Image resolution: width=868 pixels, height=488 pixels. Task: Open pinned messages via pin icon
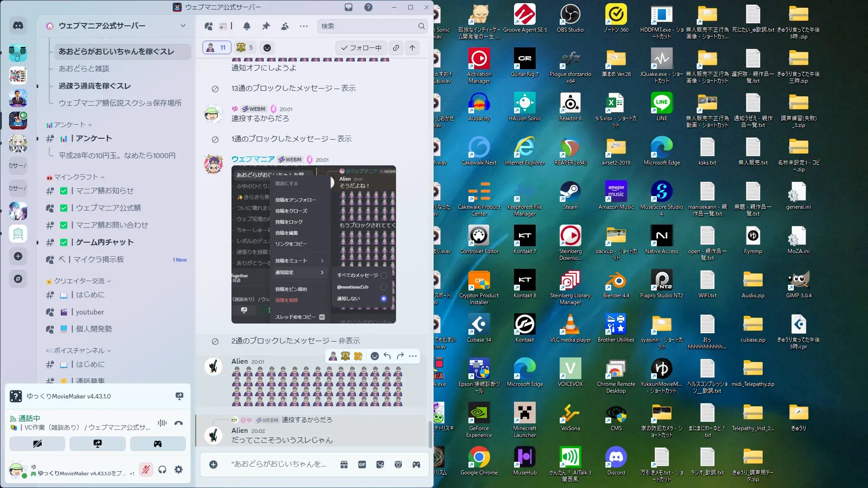pos(266,26)
